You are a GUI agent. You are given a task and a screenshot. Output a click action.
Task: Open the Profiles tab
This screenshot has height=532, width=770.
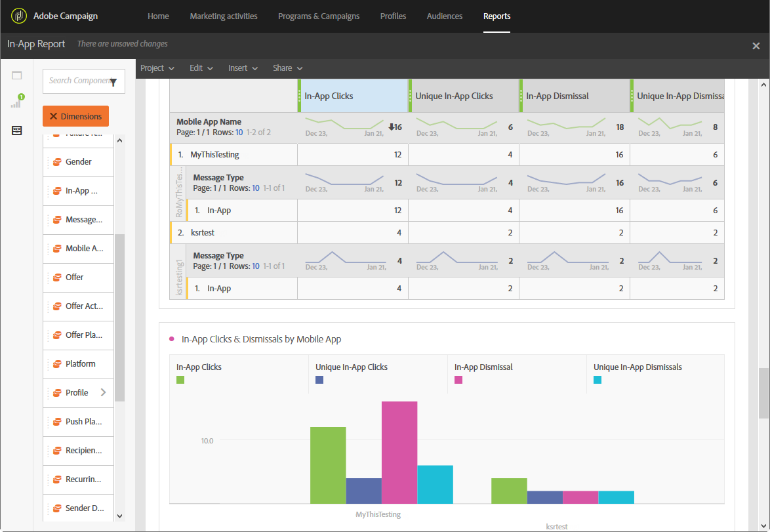393,16
